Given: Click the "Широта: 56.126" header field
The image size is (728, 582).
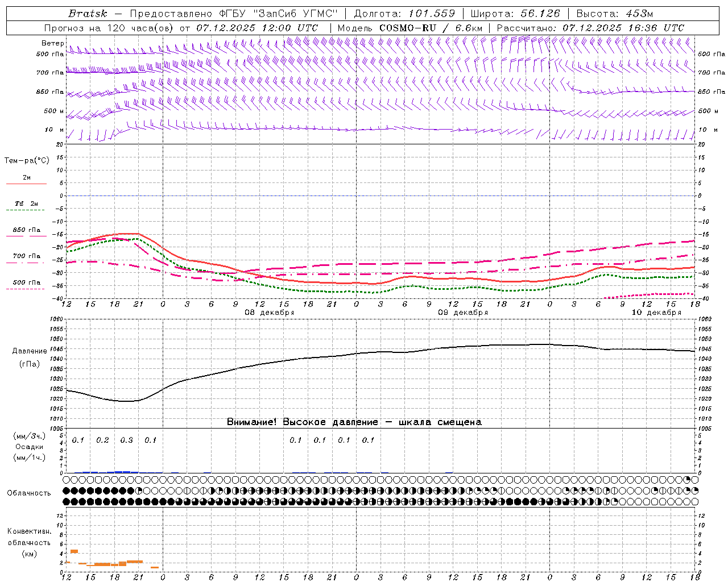Looking at the screenshot, I should pos(515,14).
